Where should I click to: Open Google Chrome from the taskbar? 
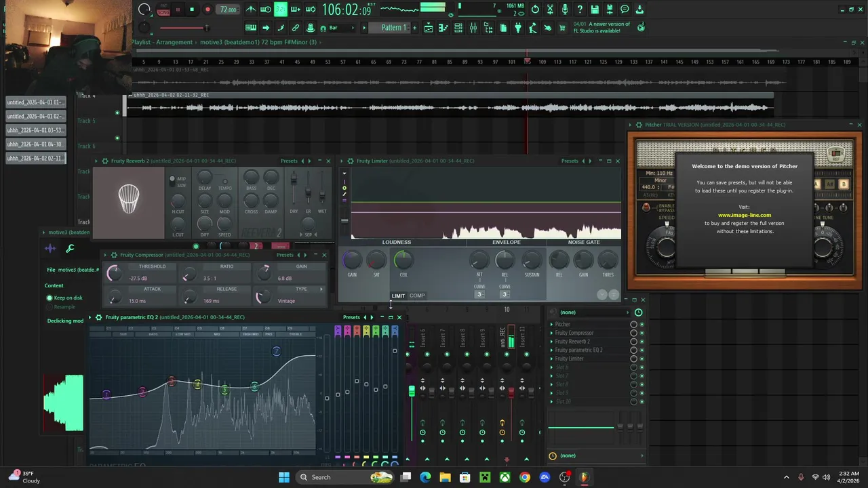pos(525,477)
